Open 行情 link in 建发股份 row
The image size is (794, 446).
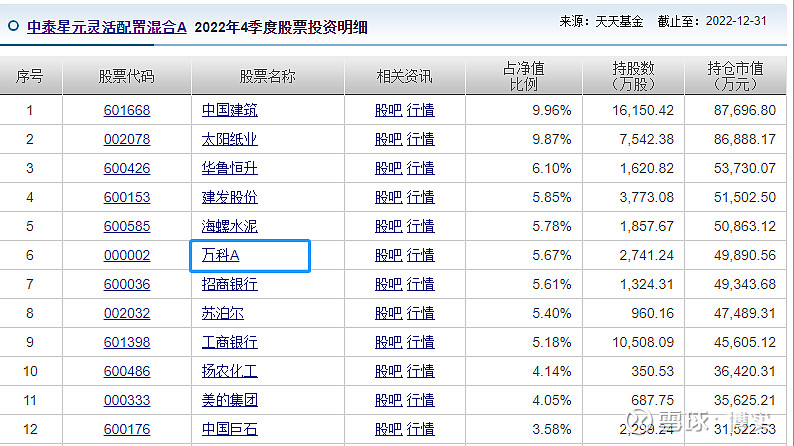pos(420,197)
